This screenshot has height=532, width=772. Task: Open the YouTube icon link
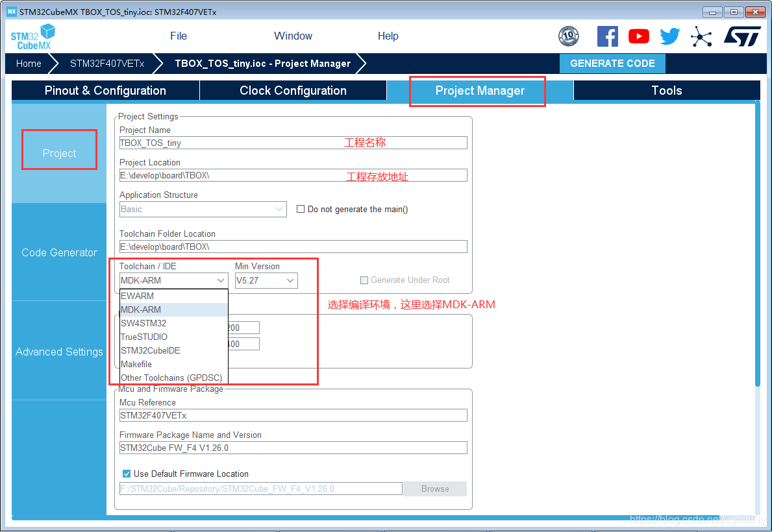tap(639, 36)
